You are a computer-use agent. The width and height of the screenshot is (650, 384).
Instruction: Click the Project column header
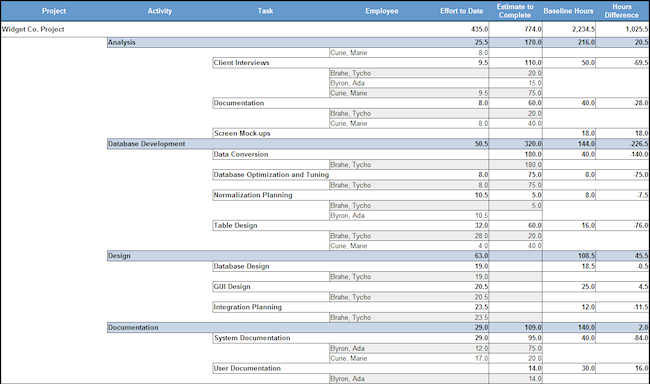54,11
